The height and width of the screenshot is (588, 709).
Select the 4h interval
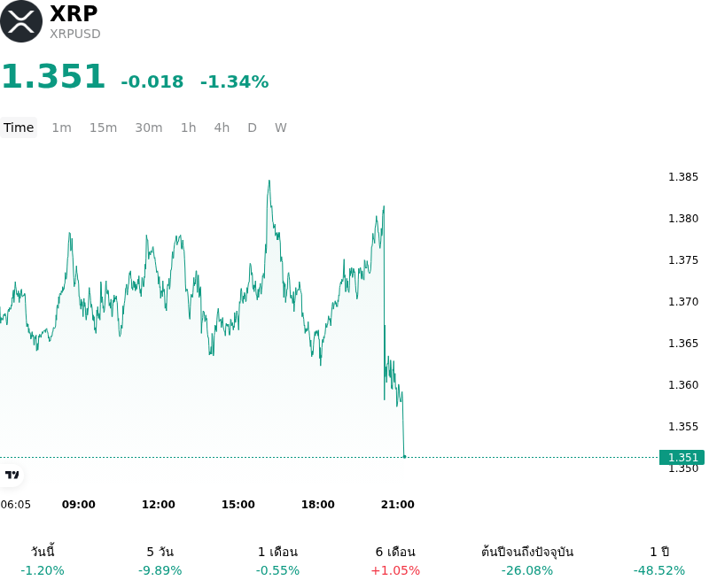(x=222, y=128)
